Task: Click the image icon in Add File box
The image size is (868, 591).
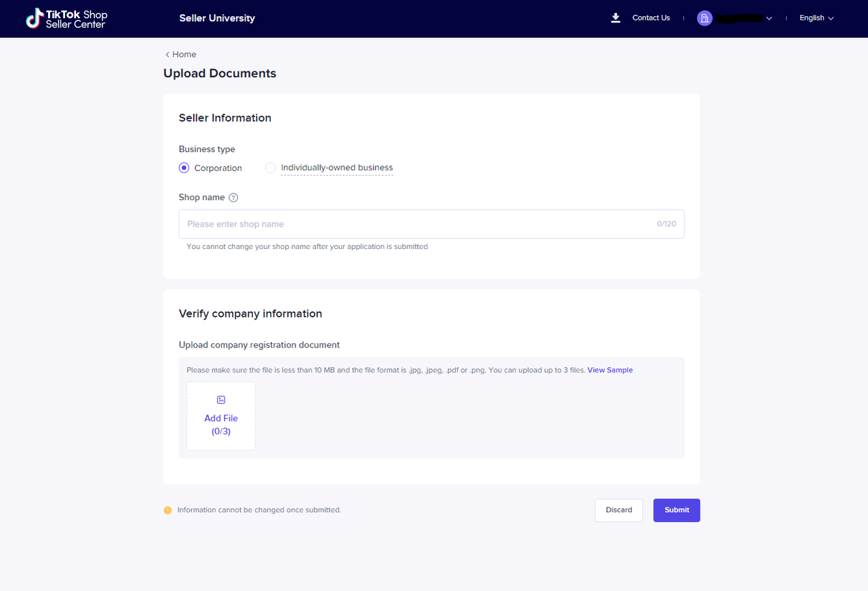Action: (x=221, y=400)
